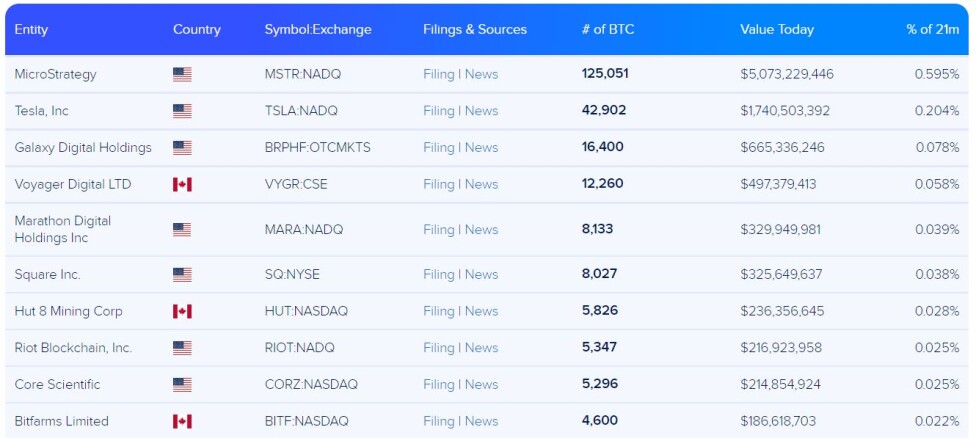Image resolution: width=976 pixels, height=438 pixels.
Task: Open the Filing link for Riot Blockchain, Inc.
Action: pos(439,348)
